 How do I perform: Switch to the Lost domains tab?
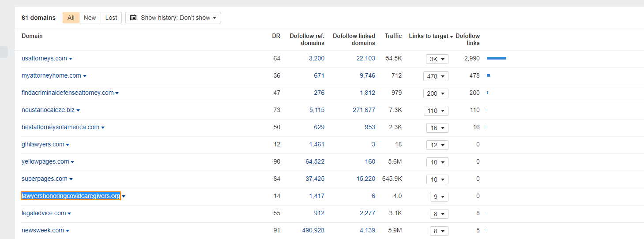coord(111,18)
